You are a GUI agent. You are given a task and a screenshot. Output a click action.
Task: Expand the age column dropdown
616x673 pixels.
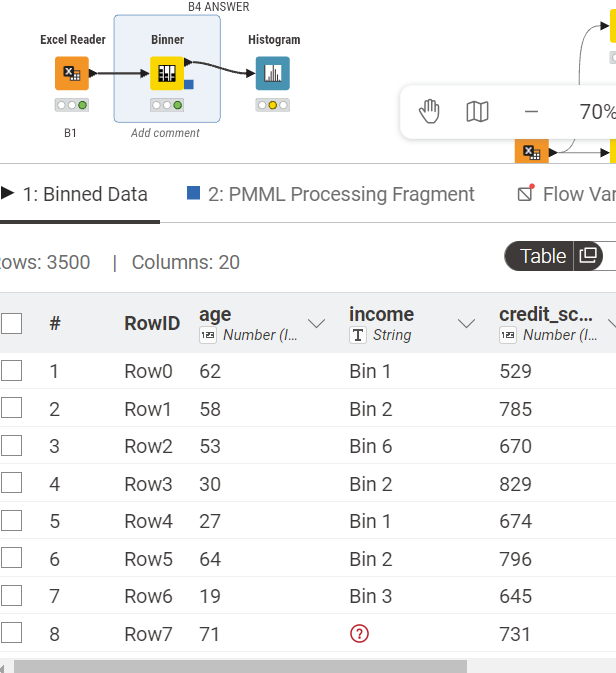click(x=317, y=323)
